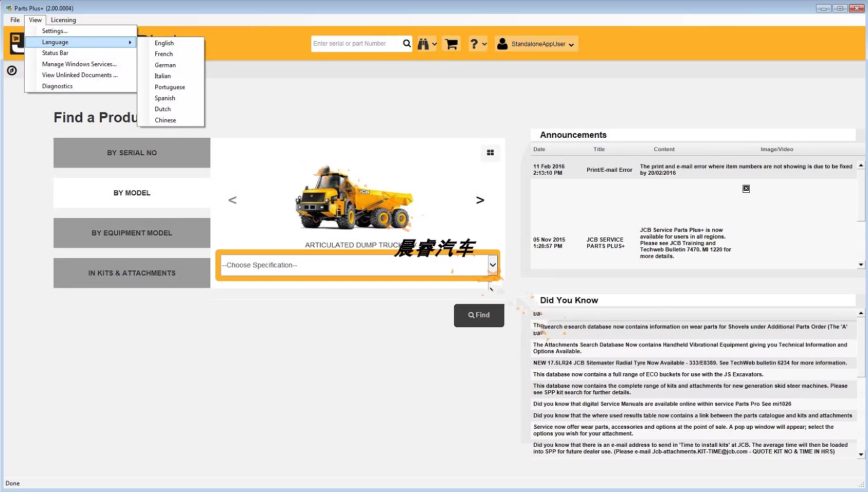Click the Content column header
The width and height of the screenshot is (868, 492).
click(x=664, y=149)
